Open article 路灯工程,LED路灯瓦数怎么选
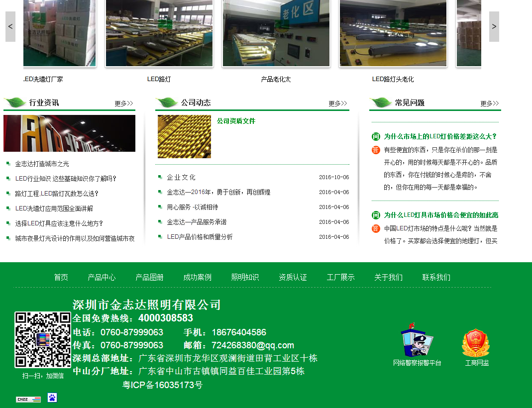Screen dimensions: 532x408 coord(57,194)
